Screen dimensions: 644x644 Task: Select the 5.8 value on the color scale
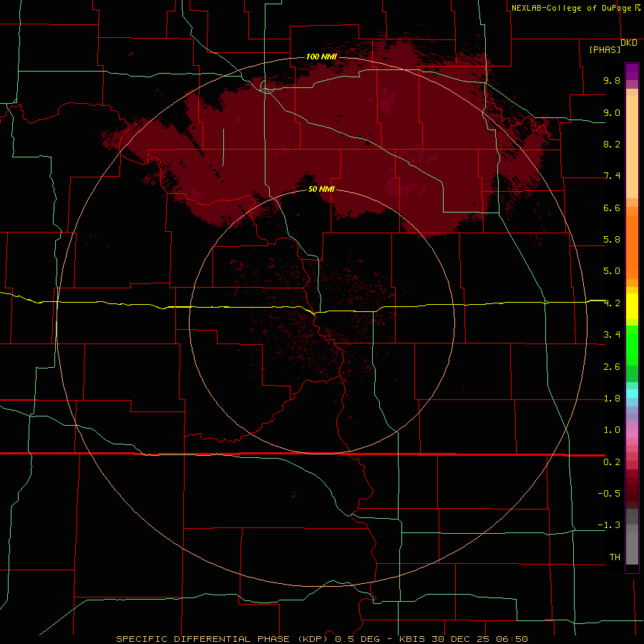(x=612, y=240)
